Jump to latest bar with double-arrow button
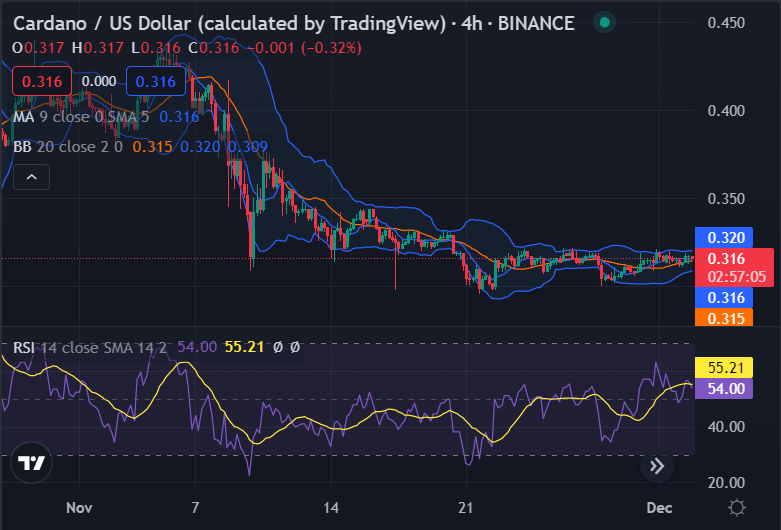 point(657,466)
